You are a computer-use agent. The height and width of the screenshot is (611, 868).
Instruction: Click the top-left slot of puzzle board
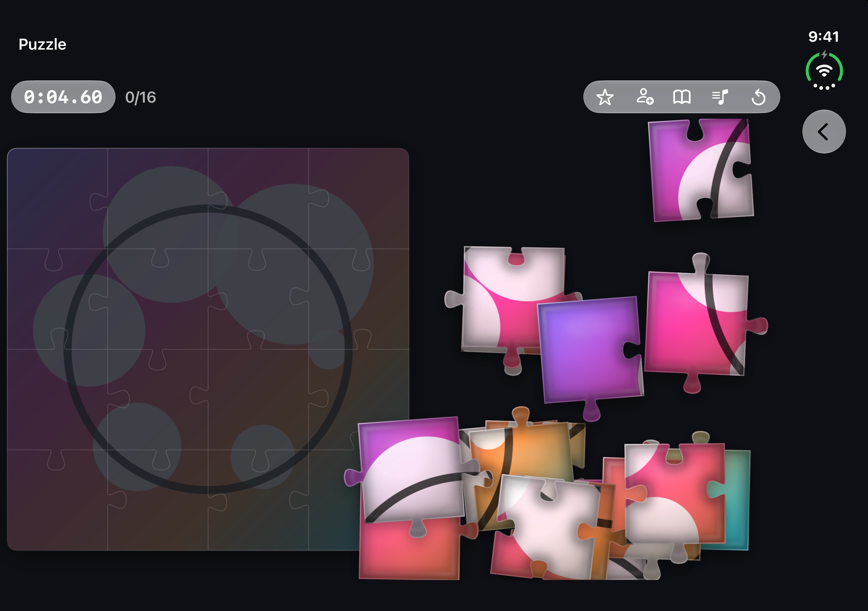58,198
